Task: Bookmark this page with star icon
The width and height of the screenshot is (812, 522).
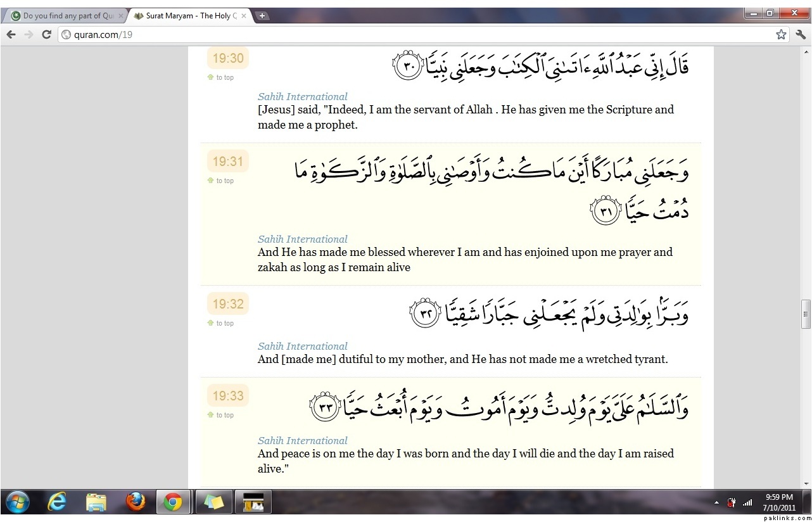Action: (781, 34)
